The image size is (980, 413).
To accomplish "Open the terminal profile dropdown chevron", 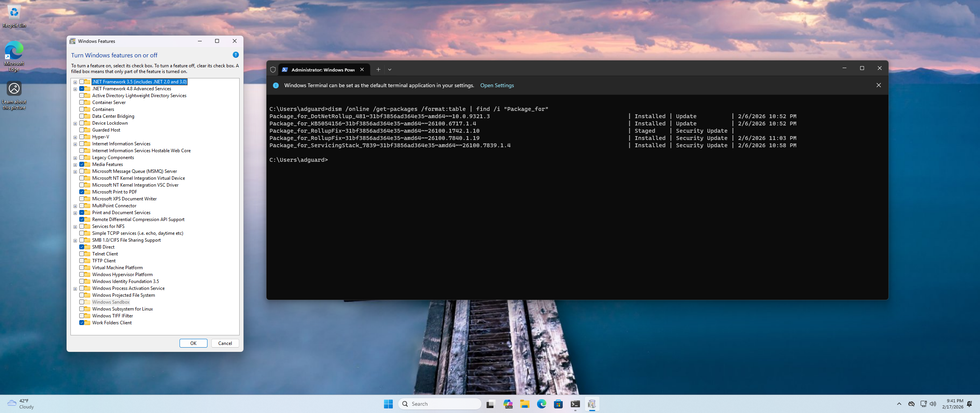I will 390,70.
